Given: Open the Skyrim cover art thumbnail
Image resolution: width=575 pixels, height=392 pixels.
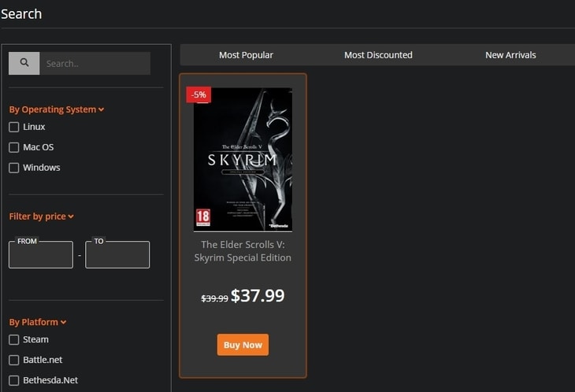Looking at the screenshot, I should (243, 160).
